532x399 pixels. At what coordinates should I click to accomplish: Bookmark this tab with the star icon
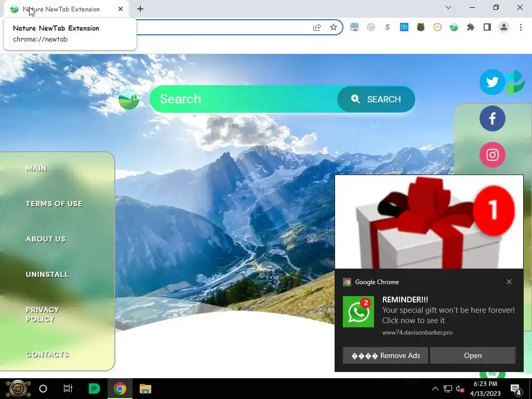click(x=334, y=27)
